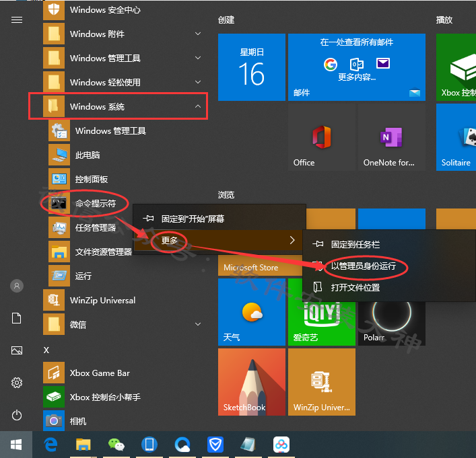Screen dimensions: 476x458
Task: Click the Power button icon
Action: pyautogui.click(x=17, y=415)
